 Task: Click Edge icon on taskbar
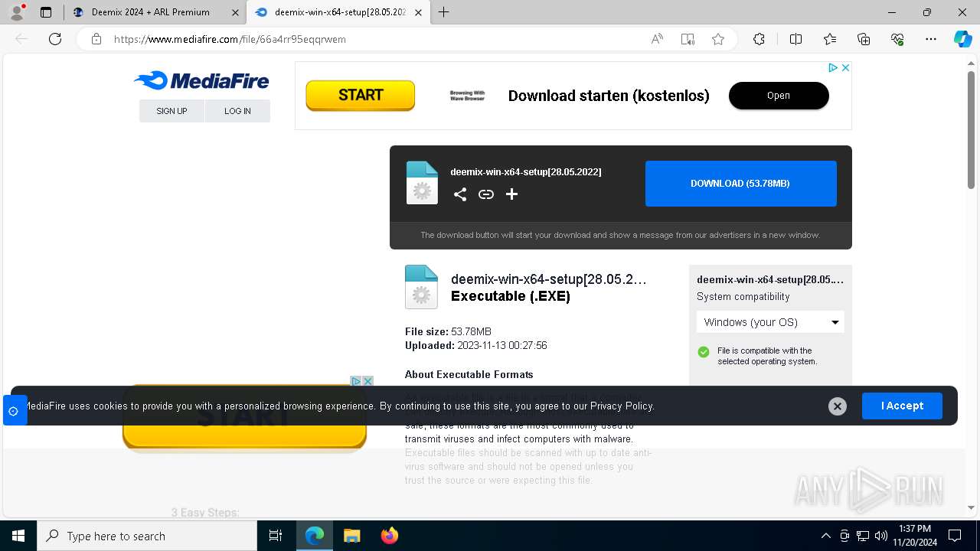(x=315, y=536)
